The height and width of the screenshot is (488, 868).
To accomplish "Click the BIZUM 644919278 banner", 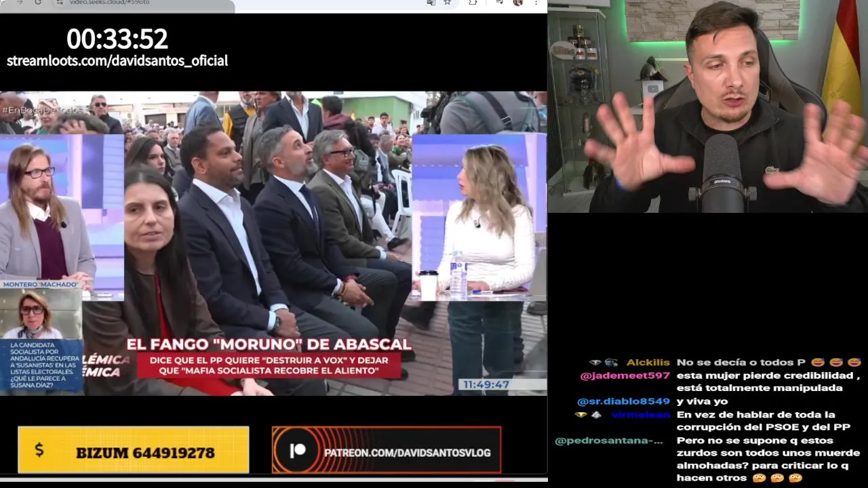I will coord(134,450).
